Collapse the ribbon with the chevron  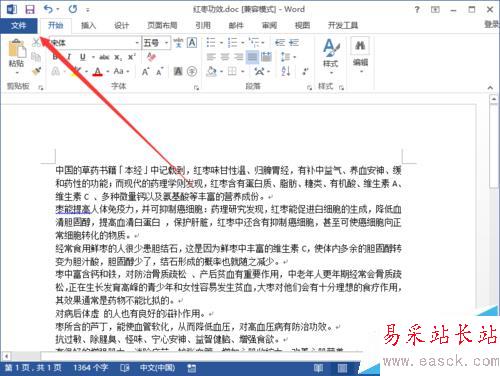tap(490, 88)
